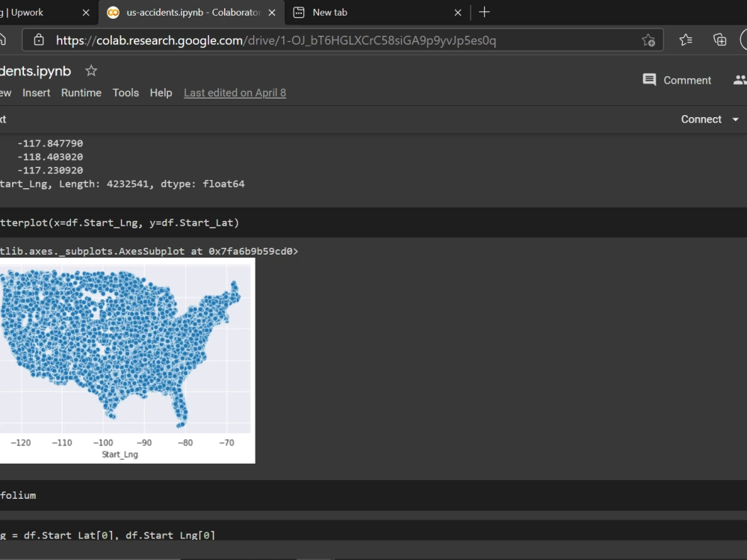Share the notebook via the people icon
This screenshot has height=560, width=747.
click(740, 80)
